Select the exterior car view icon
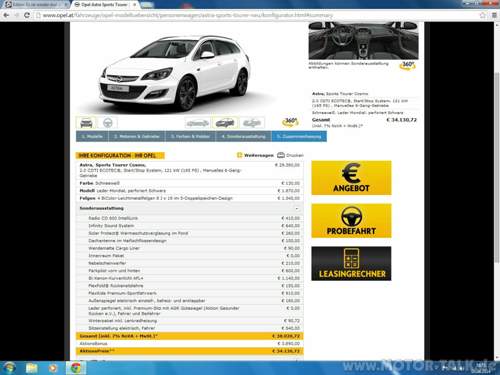This screenshot has width=500, height=375. (x=86, y=123)
